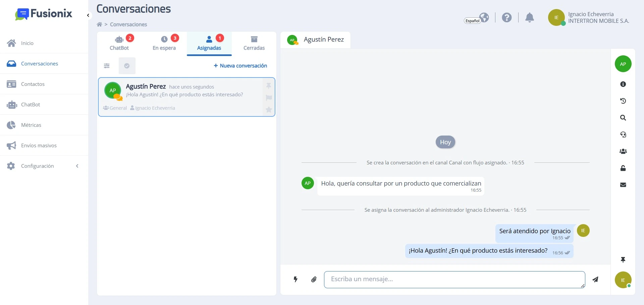Select the Agustín Perez chat tab
The width and height of the screenshot is (644, 305).
coord(316,40)
